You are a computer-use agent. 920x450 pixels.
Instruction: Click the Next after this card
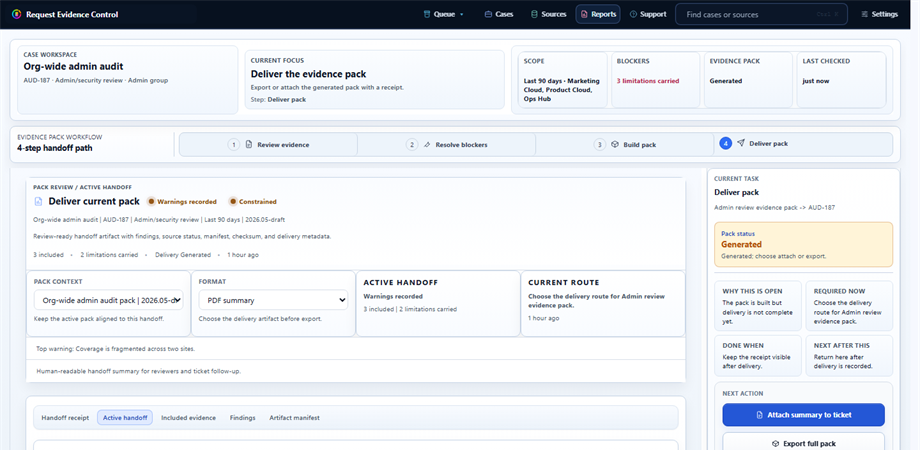849,356
